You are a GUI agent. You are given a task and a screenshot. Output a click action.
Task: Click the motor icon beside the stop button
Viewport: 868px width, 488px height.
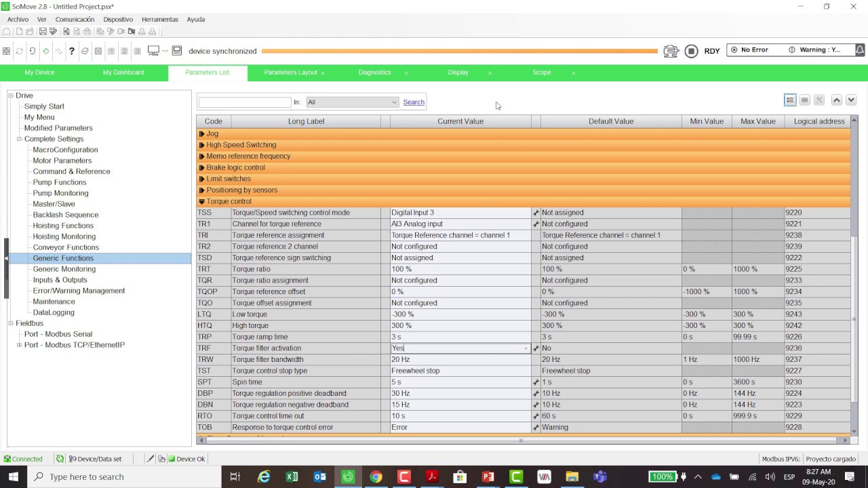click(x=671, y=51)
